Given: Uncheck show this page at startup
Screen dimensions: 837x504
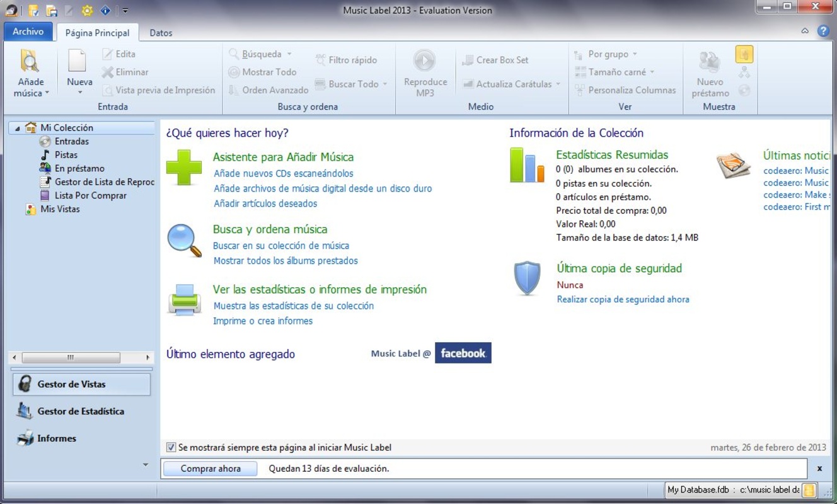Looking at the screenshot, I should click(x=171, y=447).
